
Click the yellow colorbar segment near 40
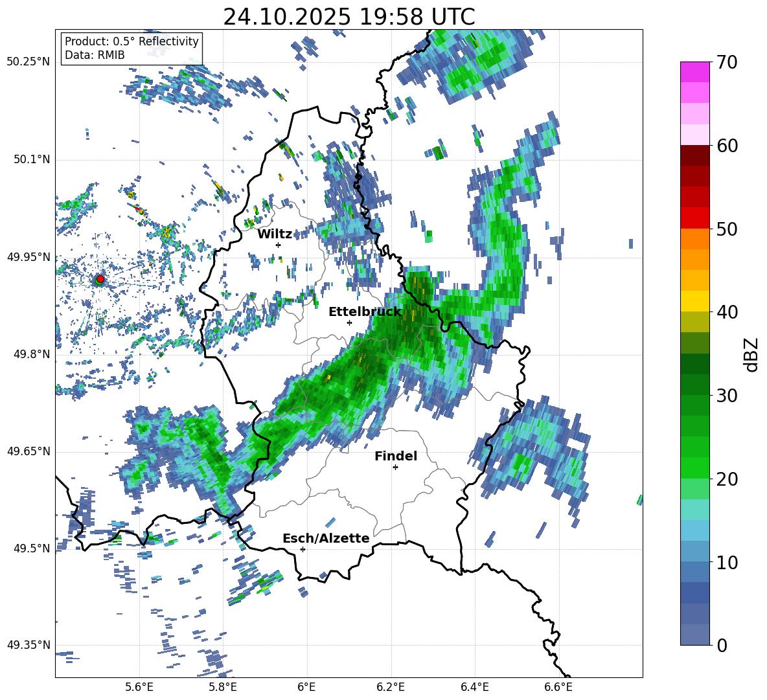694,301
